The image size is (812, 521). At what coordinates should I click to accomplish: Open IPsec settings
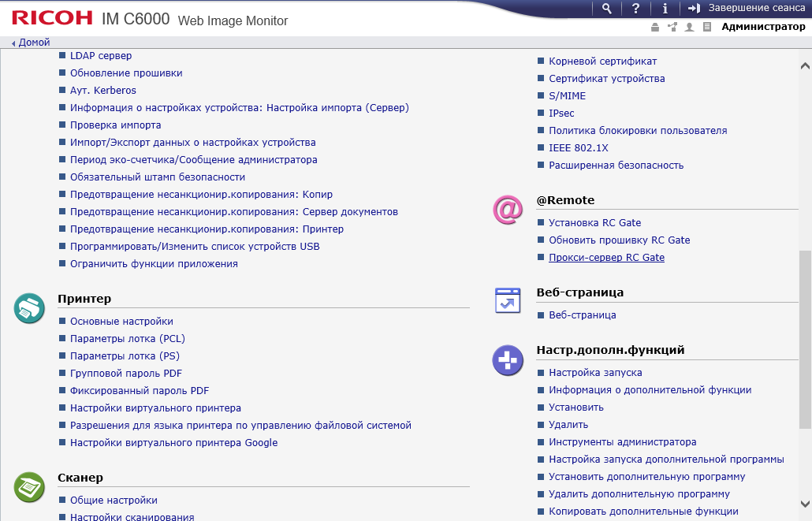561,114
